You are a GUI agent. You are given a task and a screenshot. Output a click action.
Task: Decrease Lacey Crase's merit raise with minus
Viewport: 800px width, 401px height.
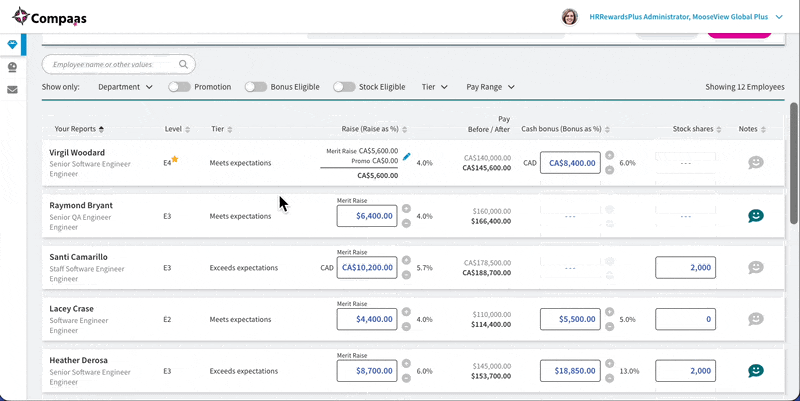click(406, 327)
